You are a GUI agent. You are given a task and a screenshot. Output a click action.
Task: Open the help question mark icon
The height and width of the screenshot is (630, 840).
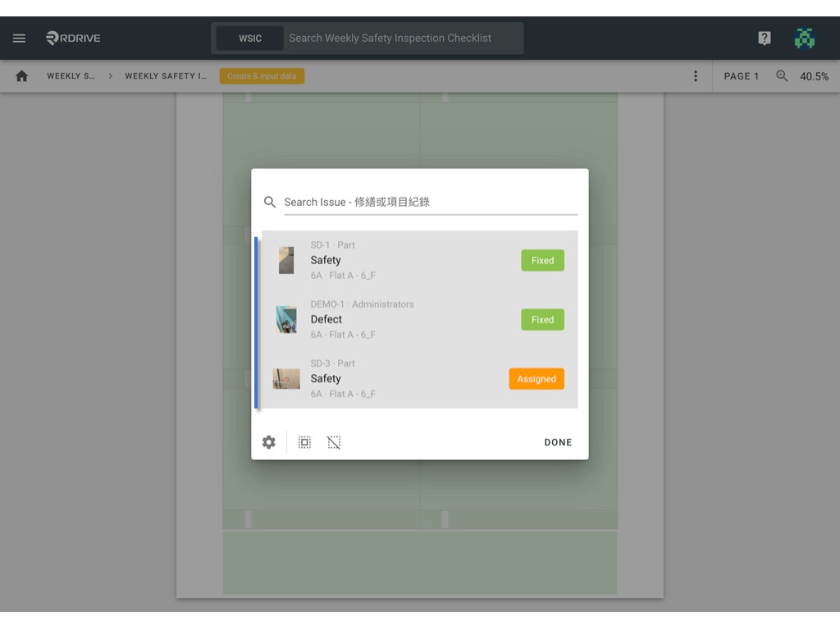[x=765, y=38]
